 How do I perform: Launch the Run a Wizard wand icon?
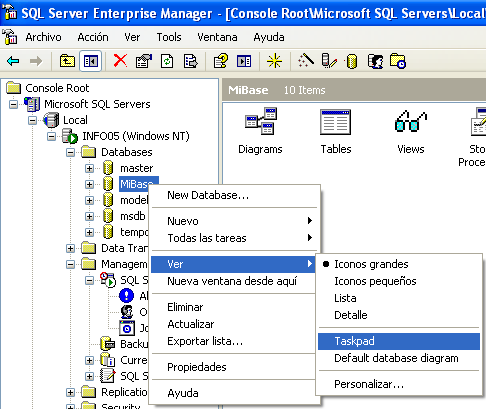(306, 61)
